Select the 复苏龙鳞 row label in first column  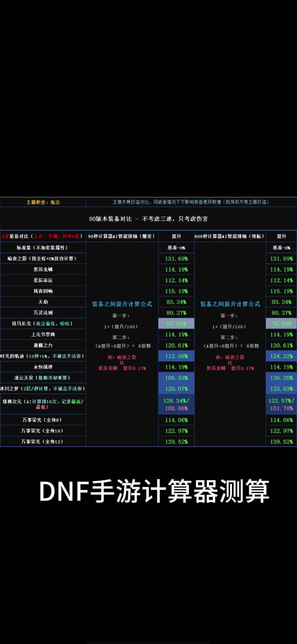click(43, 269)
